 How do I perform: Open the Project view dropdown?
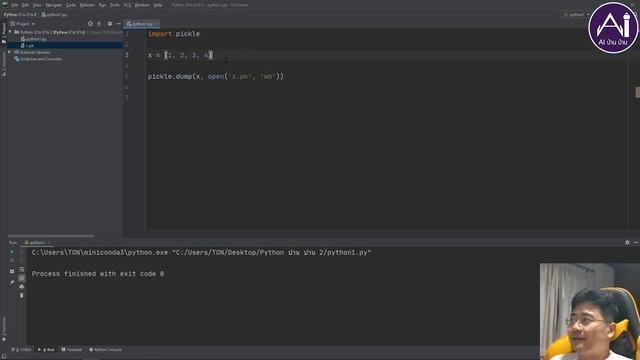point(23,24)
